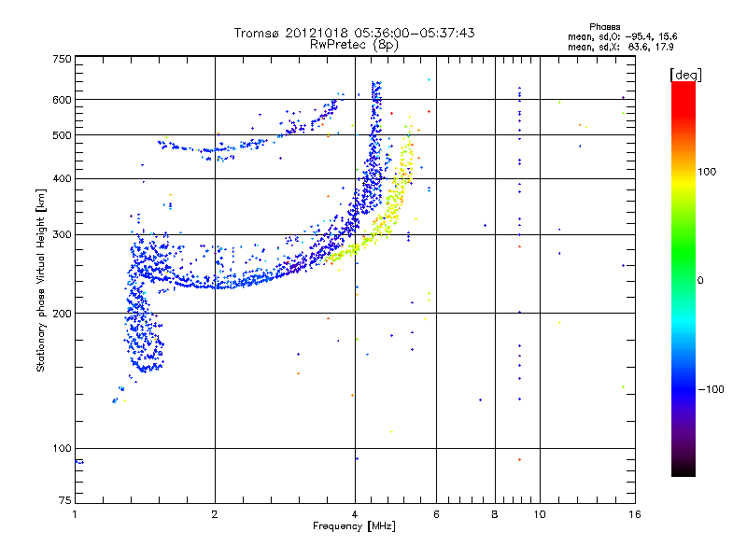This screenshot has width=747, height=560.
Task: Click the x-axis label '2'
Action: 215,514
